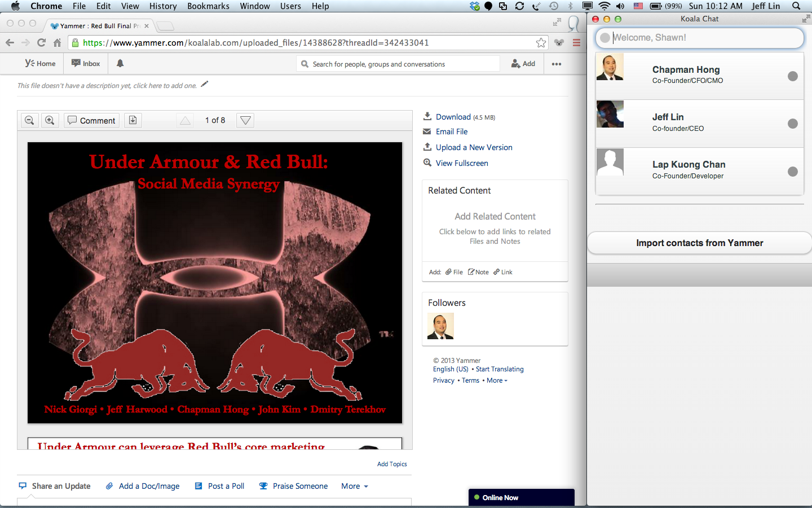
Task: Open Chrome hamburger menu
Action: [x=576, y=43]
